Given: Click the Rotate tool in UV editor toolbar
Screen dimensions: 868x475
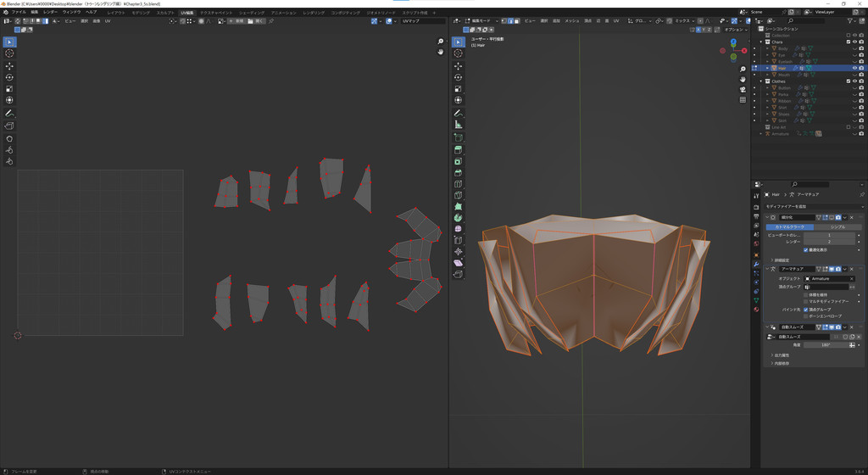Looking at the screenshot, I should (x=9, y=77).
